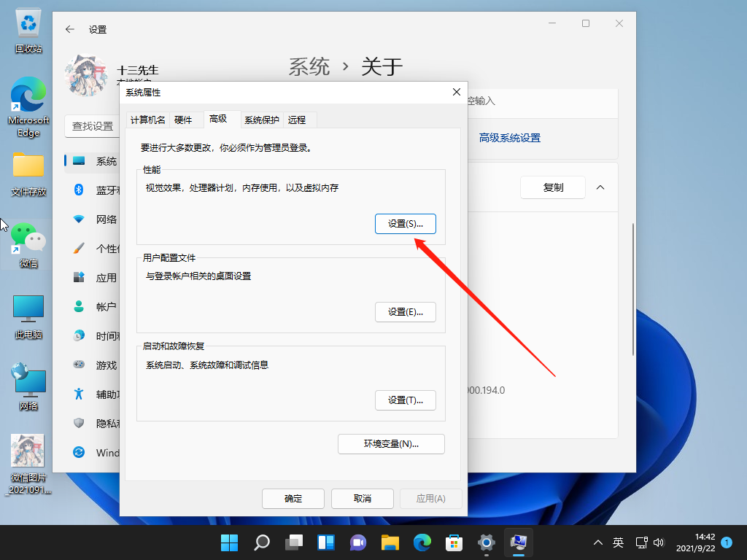
Task: Click System Properties taskbar icon
Action: pos(519,542)
